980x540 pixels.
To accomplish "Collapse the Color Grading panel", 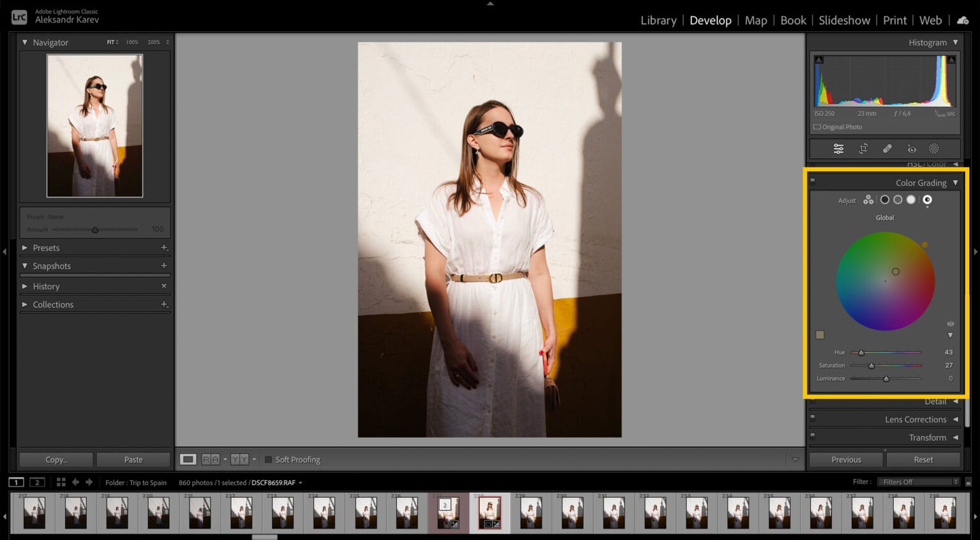I will (x=956, y=183).
